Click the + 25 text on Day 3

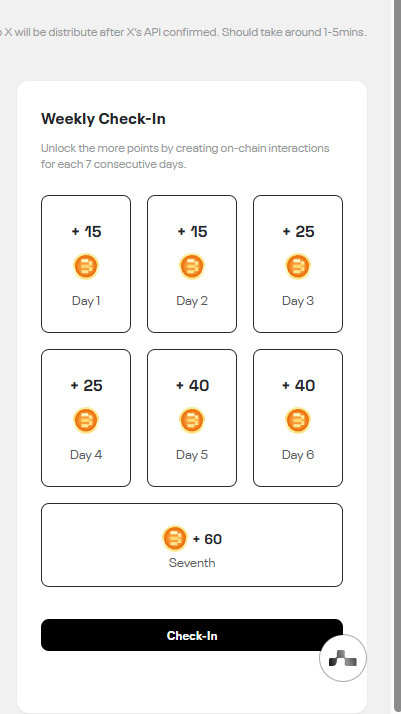(x=298, y=231)
